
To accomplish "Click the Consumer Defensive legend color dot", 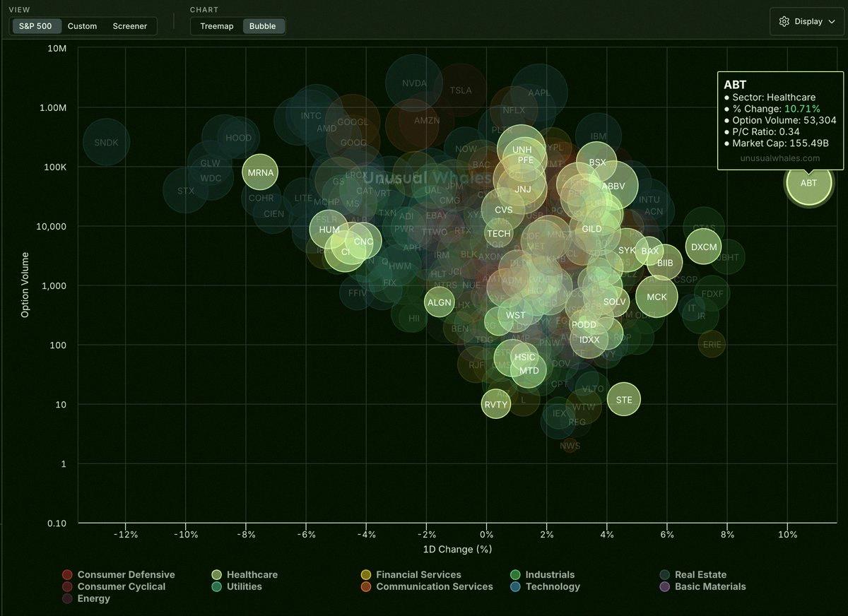I will [67, 575].
